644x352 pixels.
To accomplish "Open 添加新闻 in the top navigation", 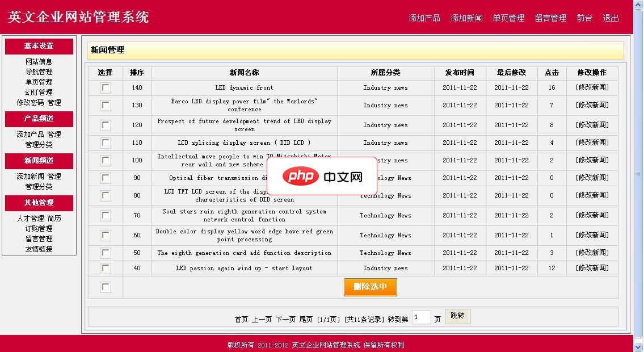I will point(466,18).
